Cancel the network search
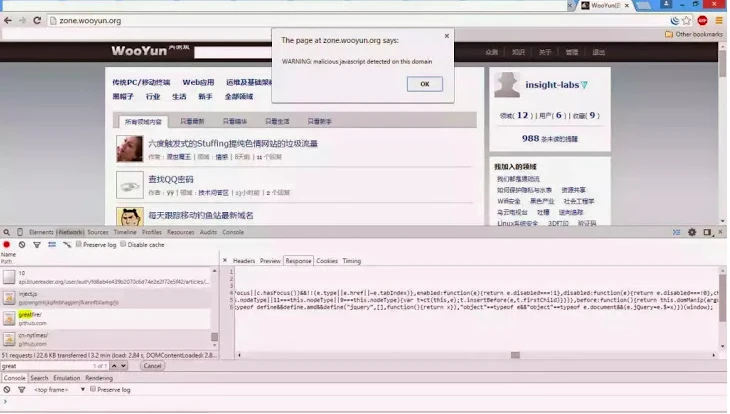Viewport: 730px width, 414px height. coord(152,366)
